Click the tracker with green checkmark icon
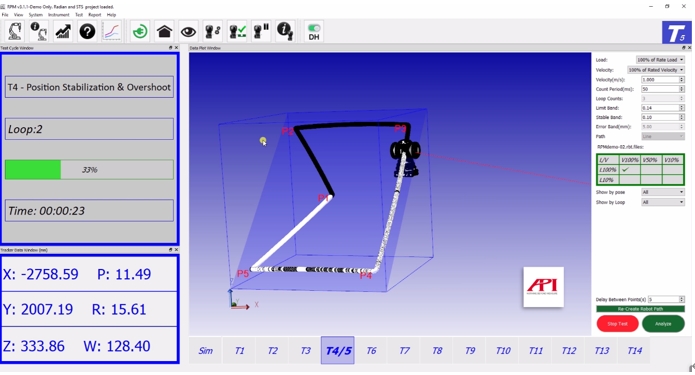Image resolution: width=695 pixels, height=375 pixels. click(237, 31)
